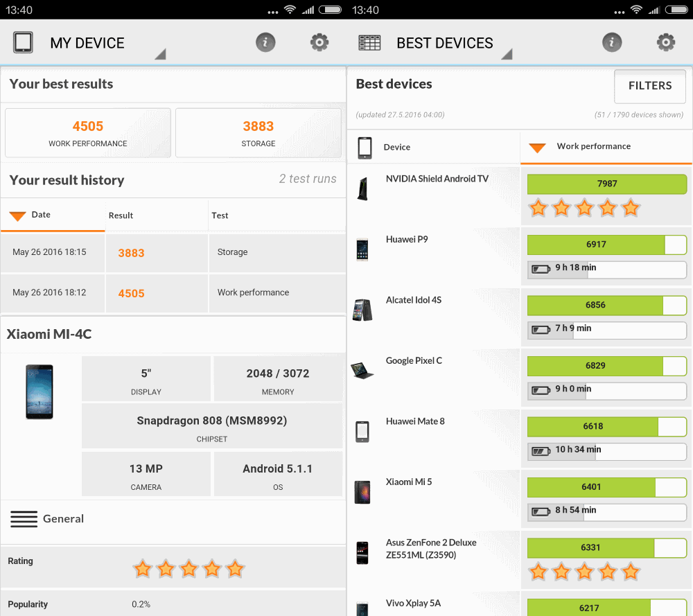The height and width of the screenshot is (616, 693).
Task: Sort devices by Work performance
Action: coord(606,147)
